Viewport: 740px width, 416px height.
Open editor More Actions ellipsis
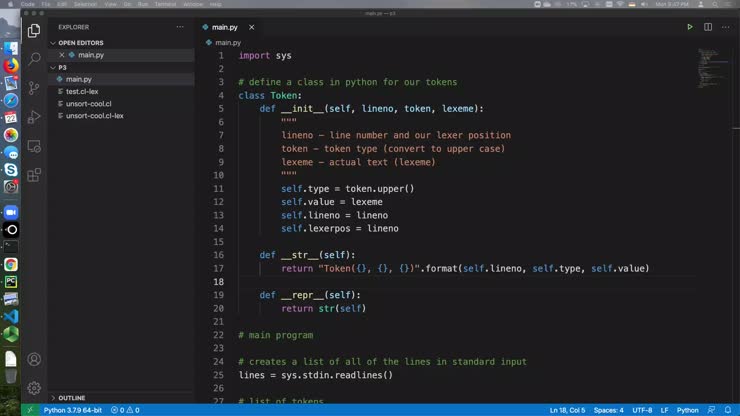[725, 27]
